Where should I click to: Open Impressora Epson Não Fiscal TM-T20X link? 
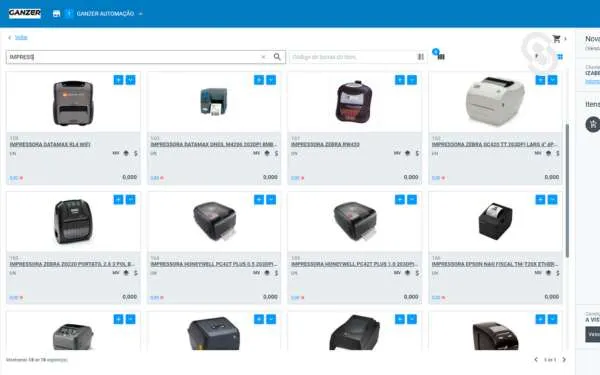click(495, 264)
